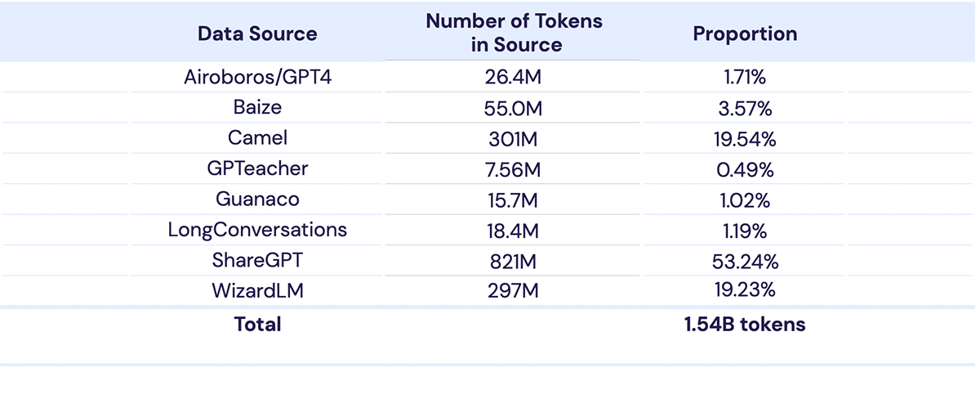Select the 7.56M token count cell
This screenshot has width=980, height=399.
pyautogui.click(x=514, y=169)
